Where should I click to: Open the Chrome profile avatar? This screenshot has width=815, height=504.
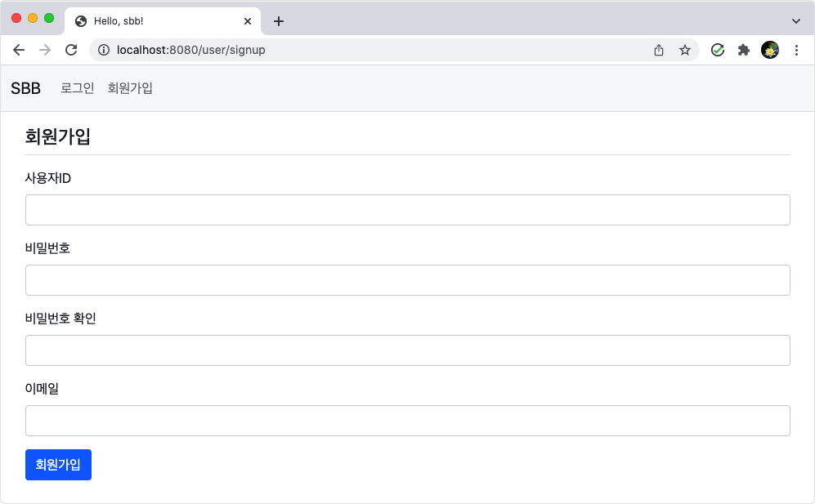click(770, 50)
